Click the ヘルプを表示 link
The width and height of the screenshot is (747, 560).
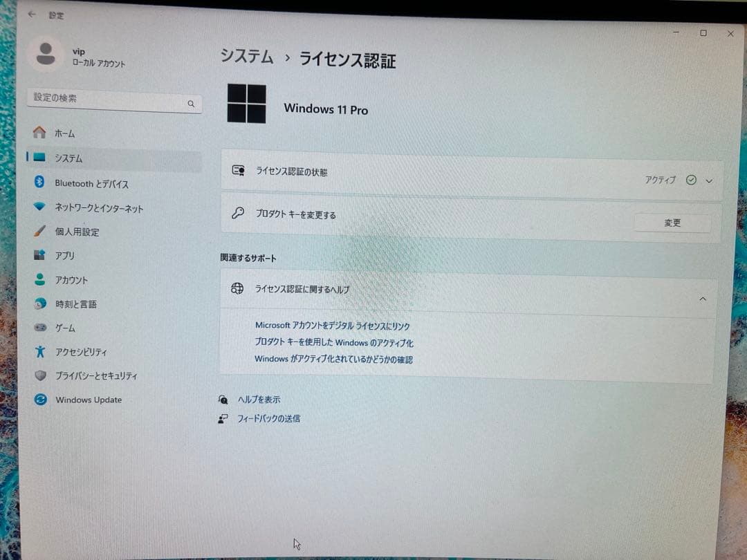click(x=259, y=400)
